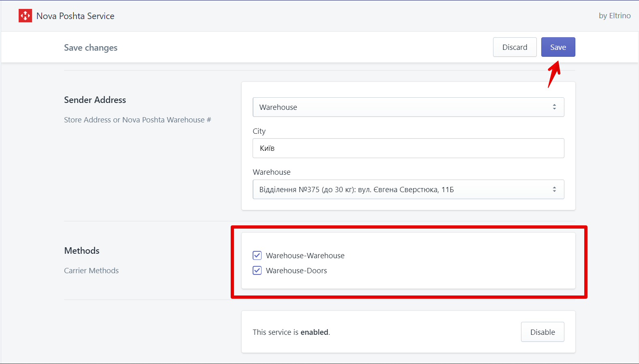Image resolution: width=639 pixels, height=364 pixels.
Task: Click the 'Nova Poshta Service' title
Action: [75, 16]
